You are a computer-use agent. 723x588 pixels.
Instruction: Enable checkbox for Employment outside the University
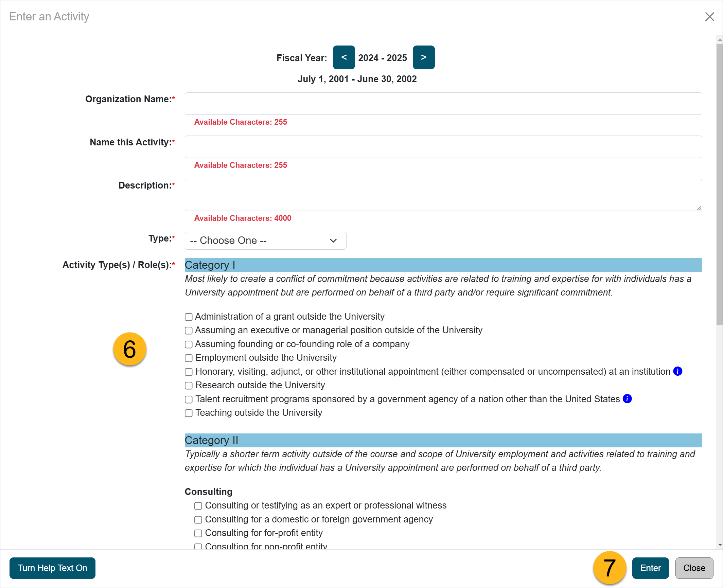coord(189,358)
